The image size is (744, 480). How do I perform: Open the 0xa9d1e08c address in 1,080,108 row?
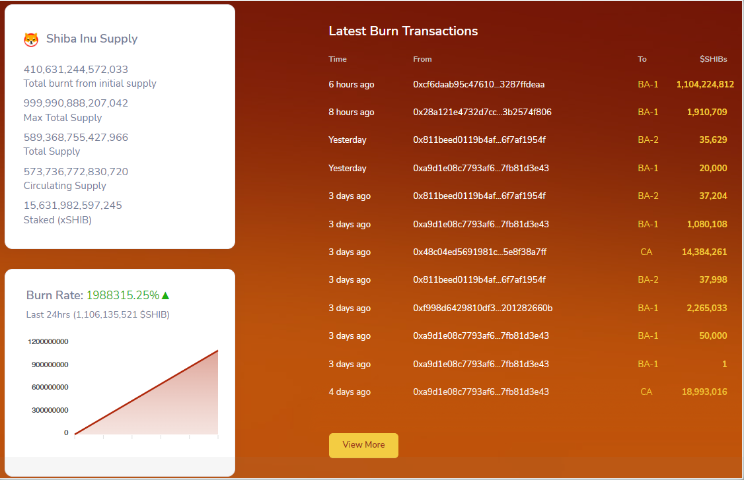[481, 224]
